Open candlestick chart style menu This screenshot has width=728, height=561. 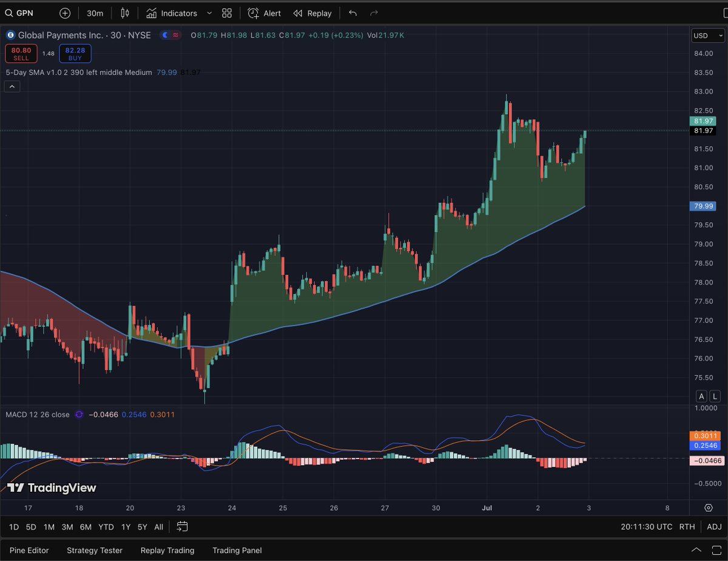tap(125, 13)
